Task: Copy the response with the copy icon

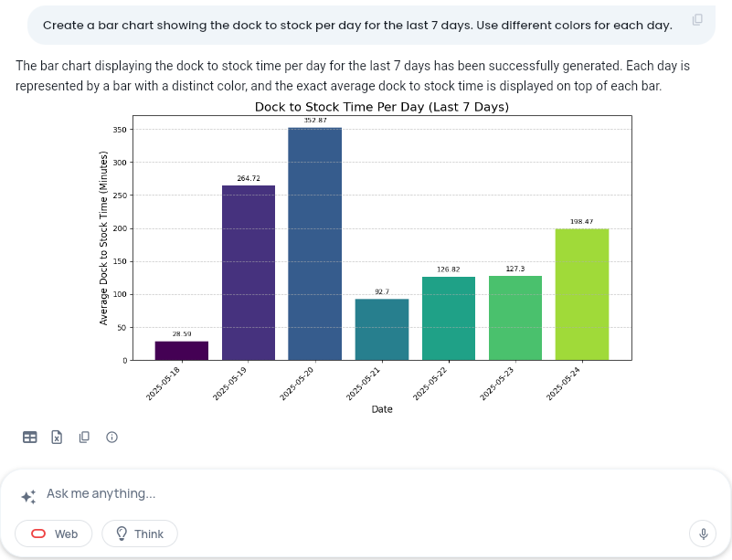Action: (84, 438)
